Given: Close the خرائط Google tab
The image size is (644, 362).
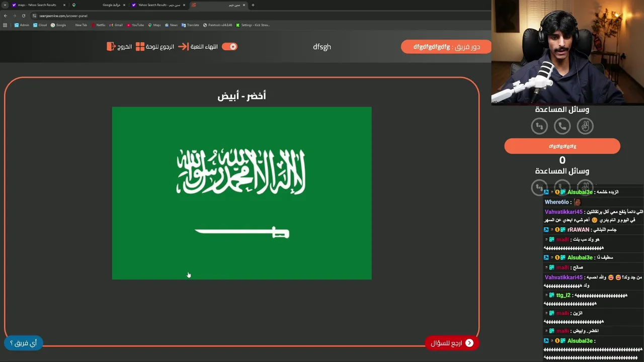Looking at the screenshot, I should coord(124,5).
